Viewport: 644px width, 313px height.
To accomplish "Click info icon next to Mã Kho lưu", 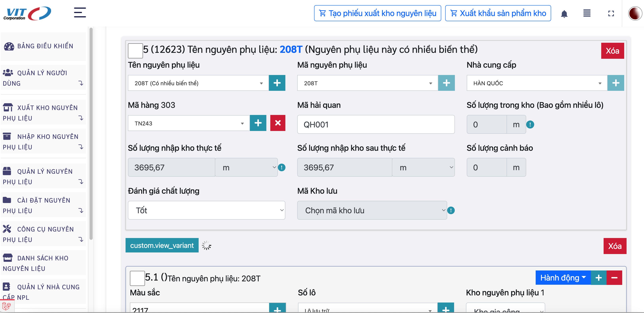I will [x=451, y=210].
